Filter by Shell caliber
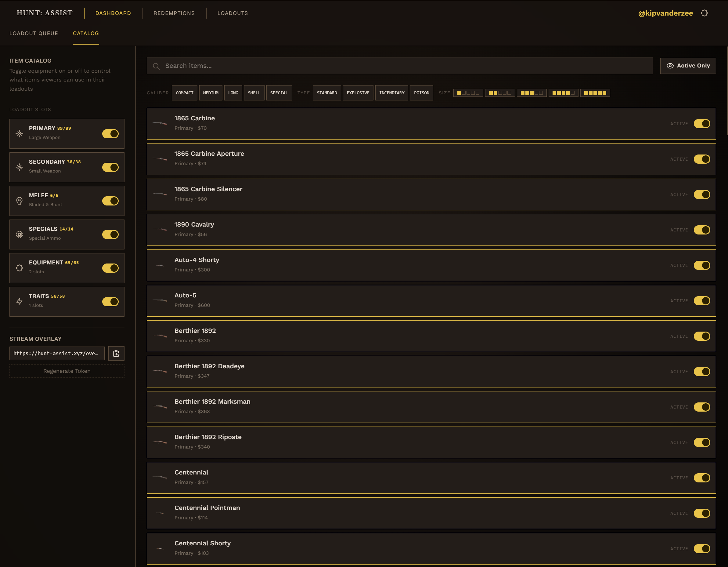Image resolution: width=728 pixels, height=567 pixels. 254,93
